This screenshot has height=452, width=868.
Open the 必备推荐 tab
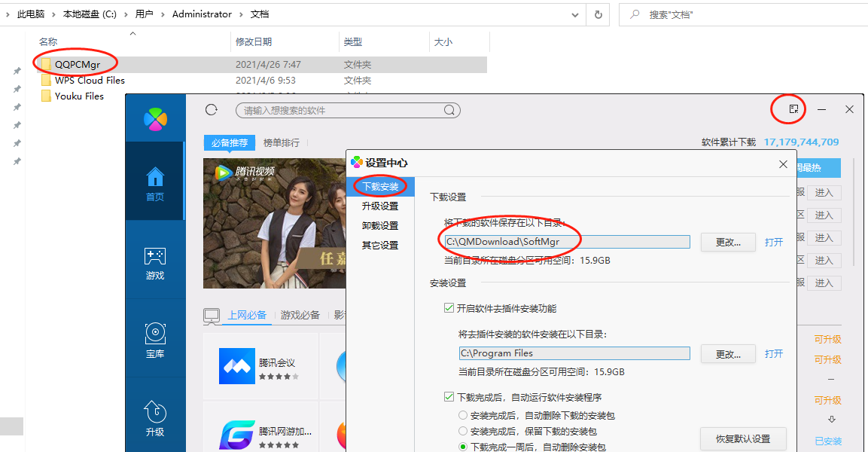coord(230,143)
